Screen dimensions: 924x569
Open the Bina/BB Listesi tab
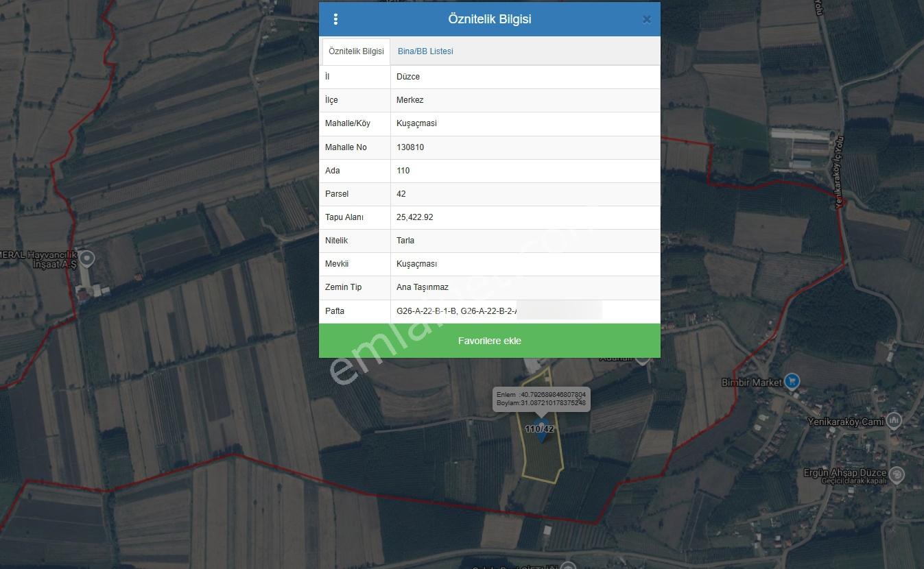click(425, 51)
